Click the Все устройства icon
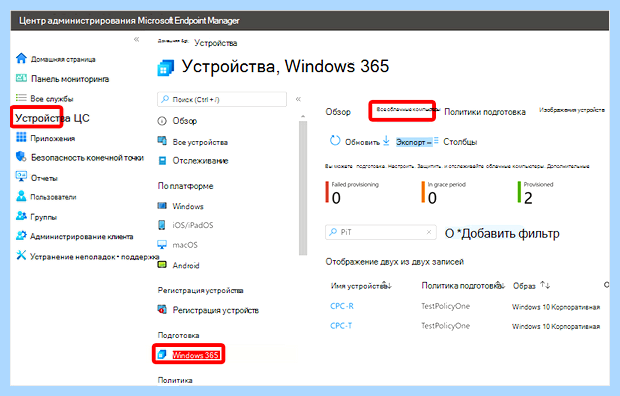620x396 pixels. (162, 141)
